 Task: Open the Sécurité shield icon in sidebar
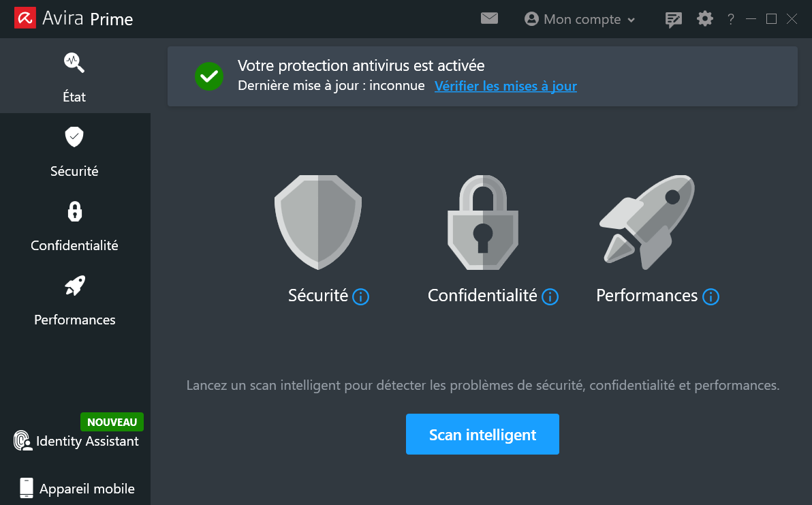point(74,136)
